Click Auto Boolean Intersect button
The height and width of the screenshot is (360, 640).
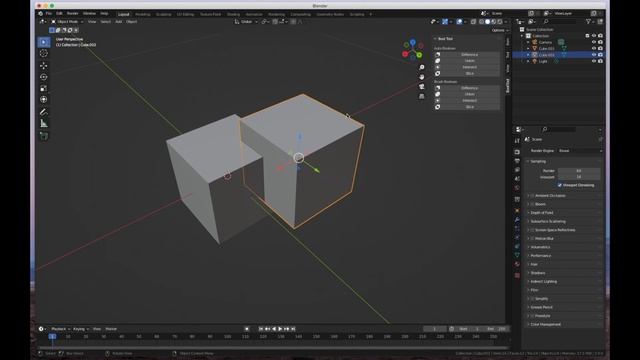click(470, 67)
